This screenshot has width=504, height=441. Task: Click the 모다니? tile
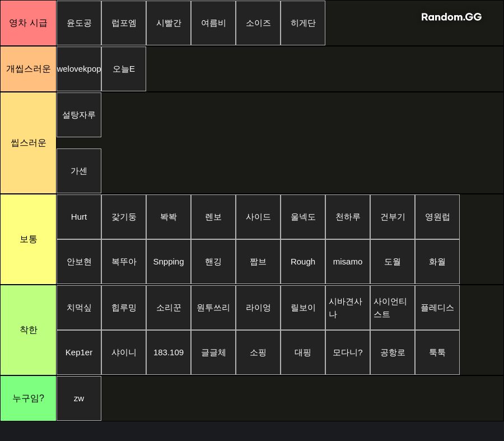[348, 352]
